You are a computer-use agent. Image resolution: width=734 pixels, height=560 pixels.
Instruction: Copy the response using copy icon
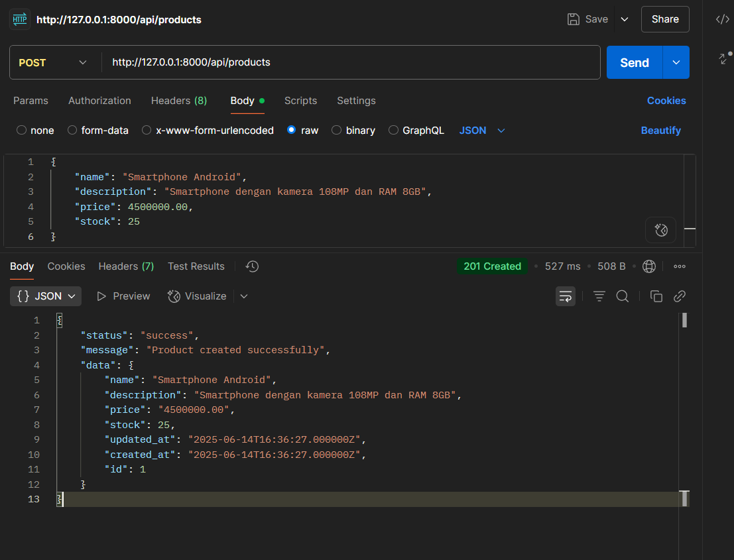pyautogui.click(x=656, y=296)
